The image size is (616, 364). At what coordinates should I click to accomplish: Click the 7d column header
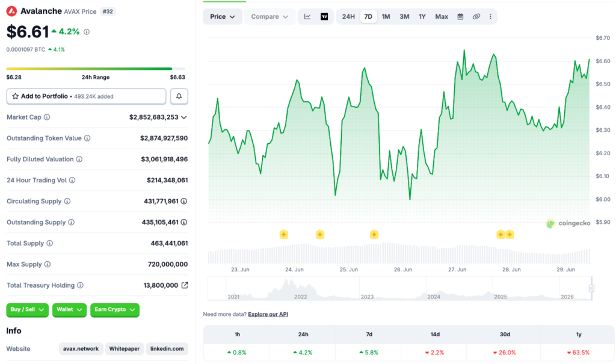coord(369,335)
